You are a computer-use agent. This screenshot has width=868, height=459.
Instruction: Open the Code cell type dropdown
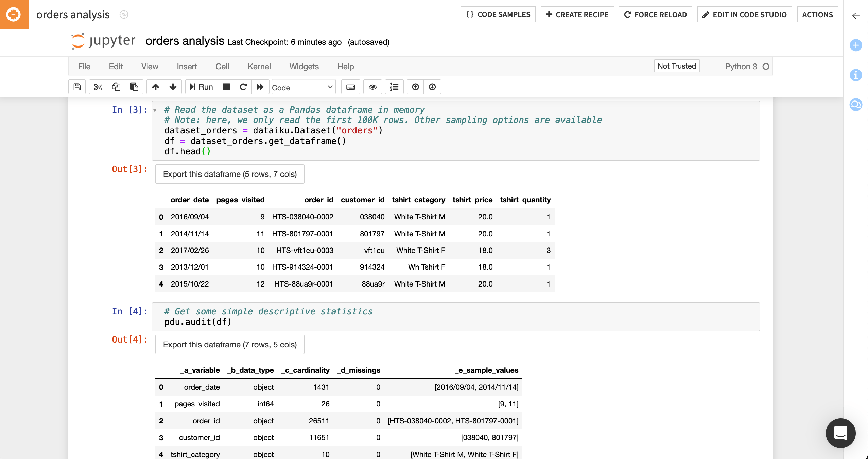point(303,87)
